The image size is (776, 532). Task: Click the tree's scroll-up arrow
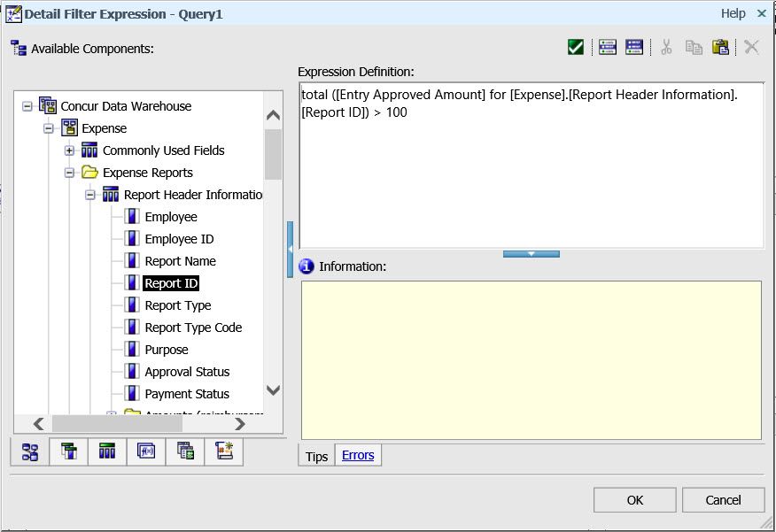pos(273,115)
